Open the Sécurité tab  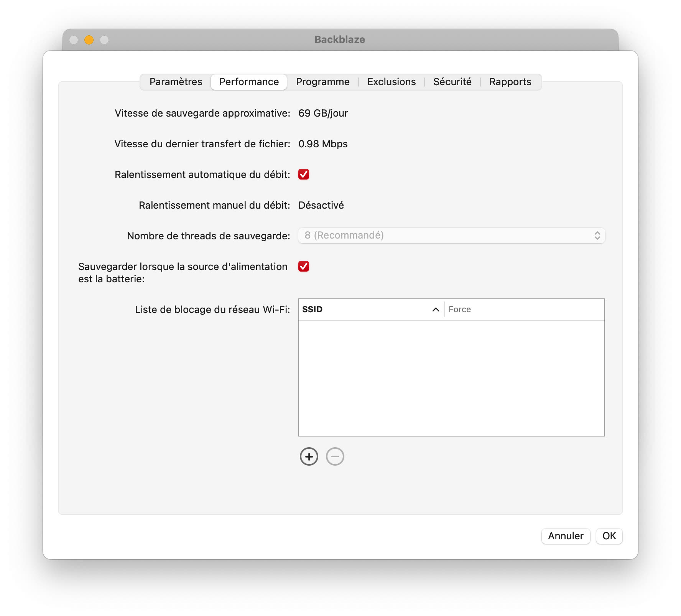(x=452, y=82)
